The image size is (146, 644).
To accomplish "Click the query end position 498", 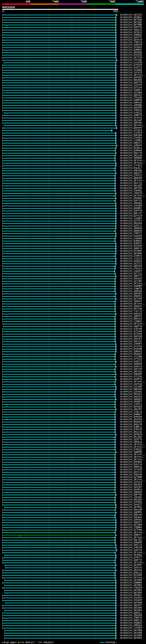I will (x=115, y=11).
